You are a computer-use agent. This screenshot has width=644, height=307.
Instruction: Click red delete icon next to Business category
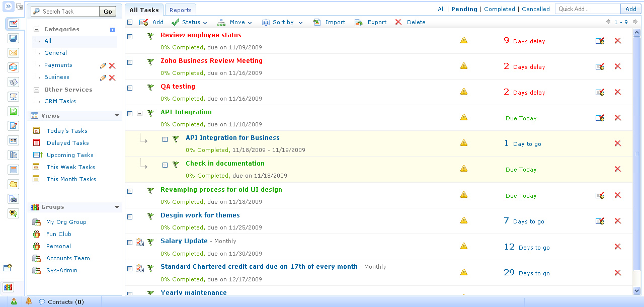[x=112, y=78]
